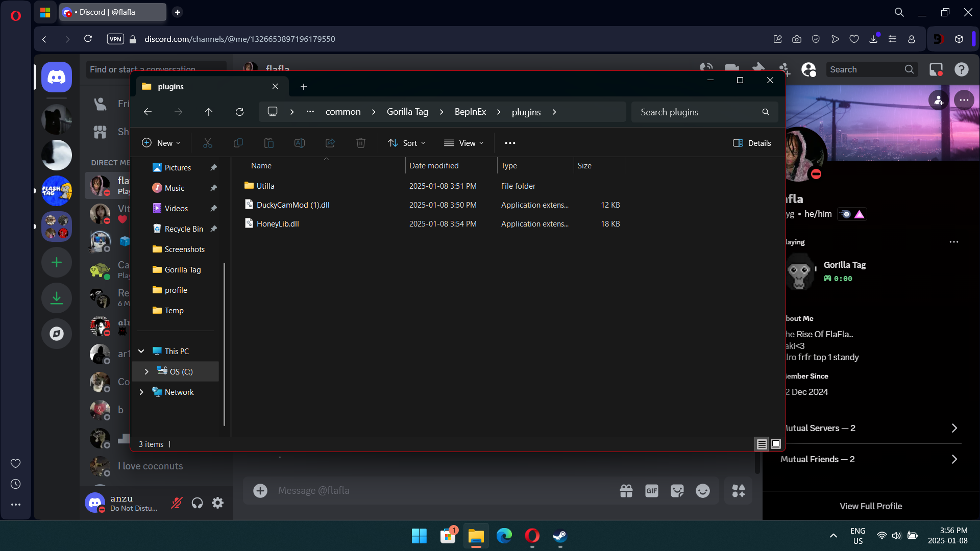The width and height of the screenshot is (980, 551).
Task: Open the Sort dropdown menu
Action: (407, 143)
